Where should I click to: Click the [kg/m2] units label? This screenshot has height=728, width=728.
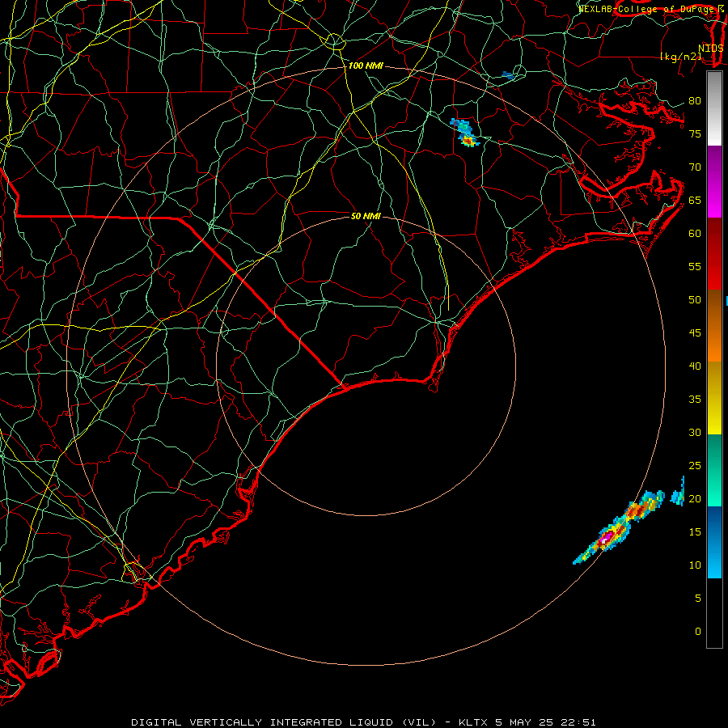681,57
